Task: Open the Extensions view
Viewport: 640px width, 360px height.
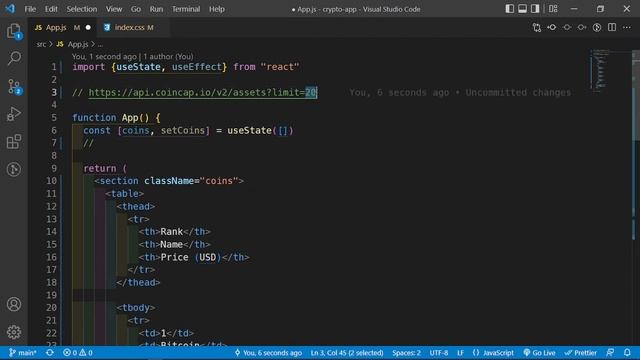Action: pyautogui.click(x=14, y=142)
